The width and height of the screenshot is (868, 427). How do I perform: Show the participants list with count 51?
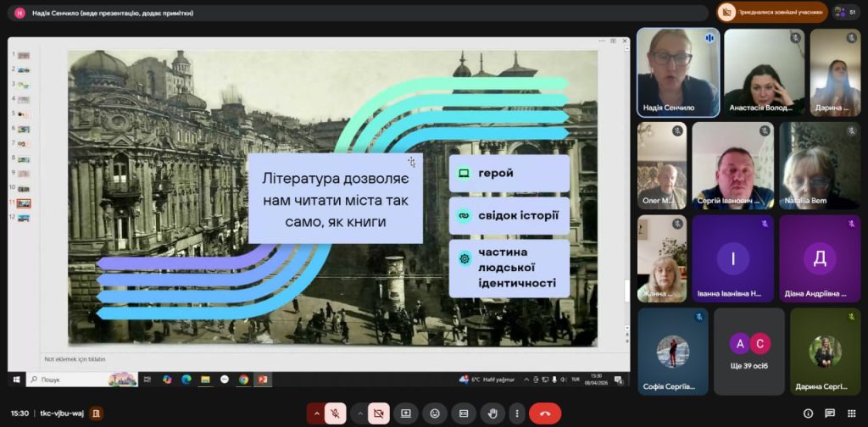(845, 13)
